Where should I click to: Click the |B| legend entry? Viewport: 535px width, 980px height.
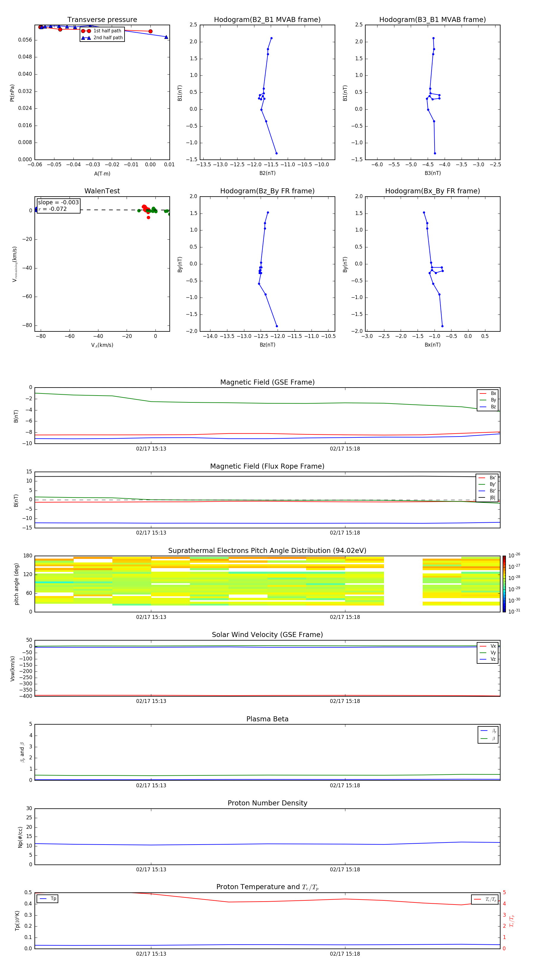point(487,498)
